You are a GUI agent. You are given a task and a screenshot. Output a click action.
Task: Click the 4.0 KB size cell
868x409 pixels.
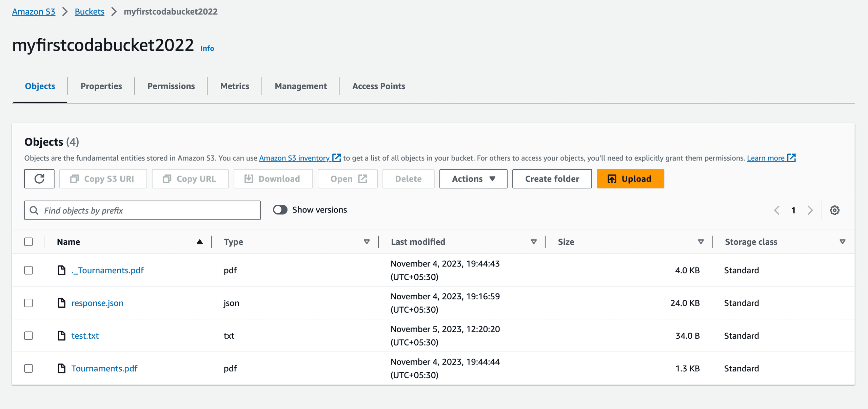click(687, 270)
